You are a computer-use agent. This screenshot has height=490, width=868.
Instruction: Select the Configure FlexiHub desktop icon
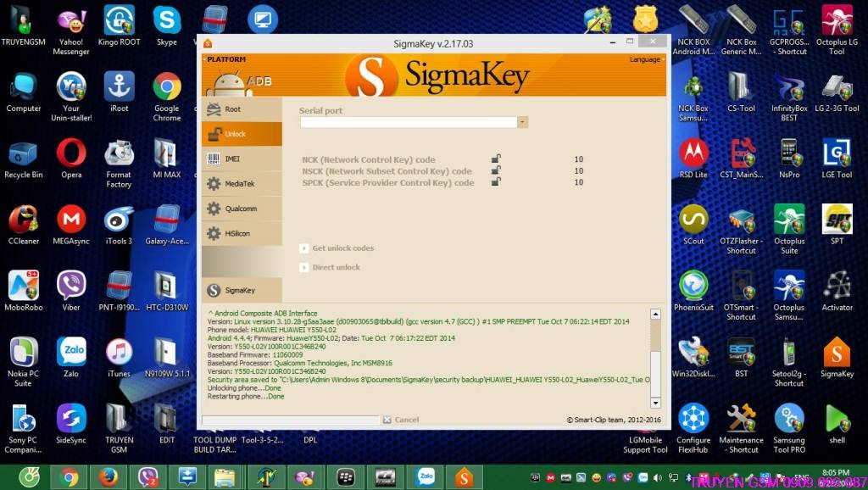(693, 430)
